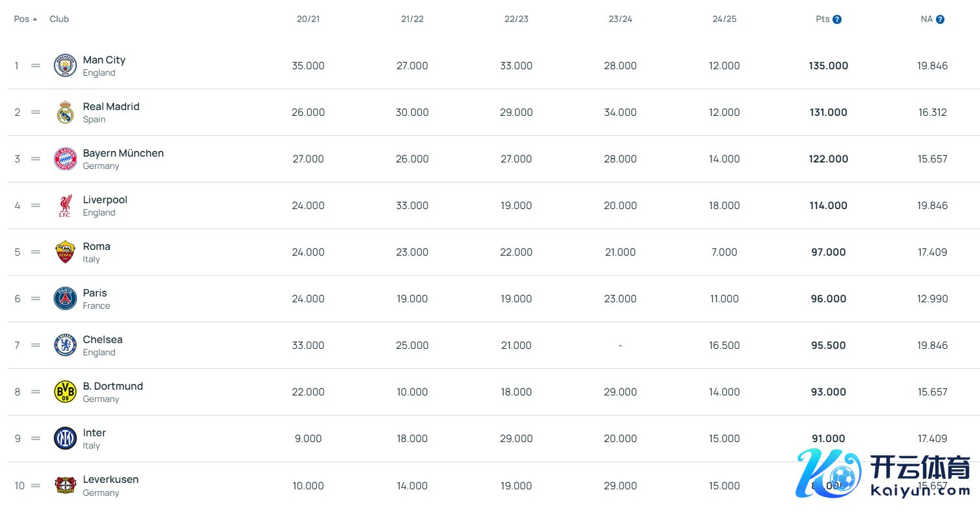Open the Pts help tooltip icon

[837, 19]
